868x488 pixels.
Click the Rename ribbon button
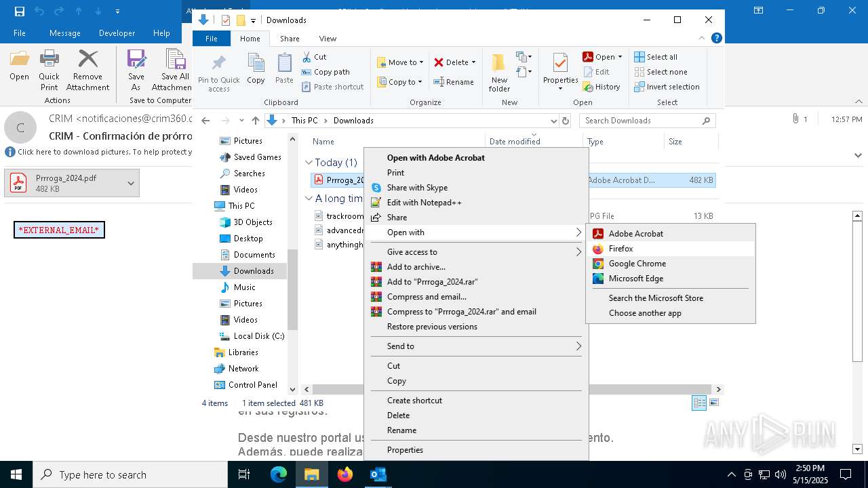point(454,82)
